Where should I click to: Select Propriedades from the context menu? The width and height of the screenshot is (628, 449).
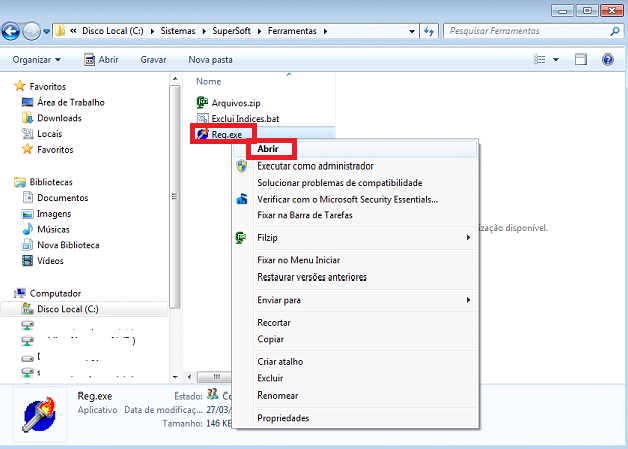(283, 418)
